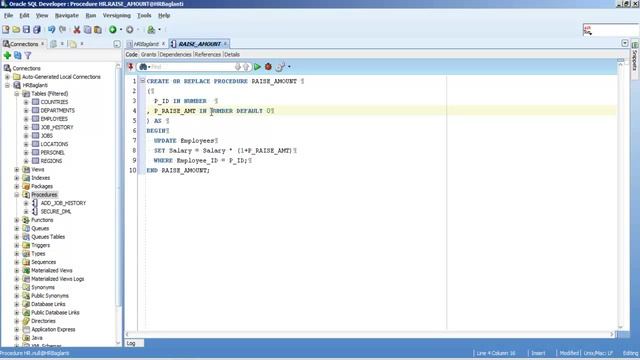The height and width of the screenshot is (360, 640).
Task: Click the SQL Worksheet connection icon
Action: click(x=151, y=29)
